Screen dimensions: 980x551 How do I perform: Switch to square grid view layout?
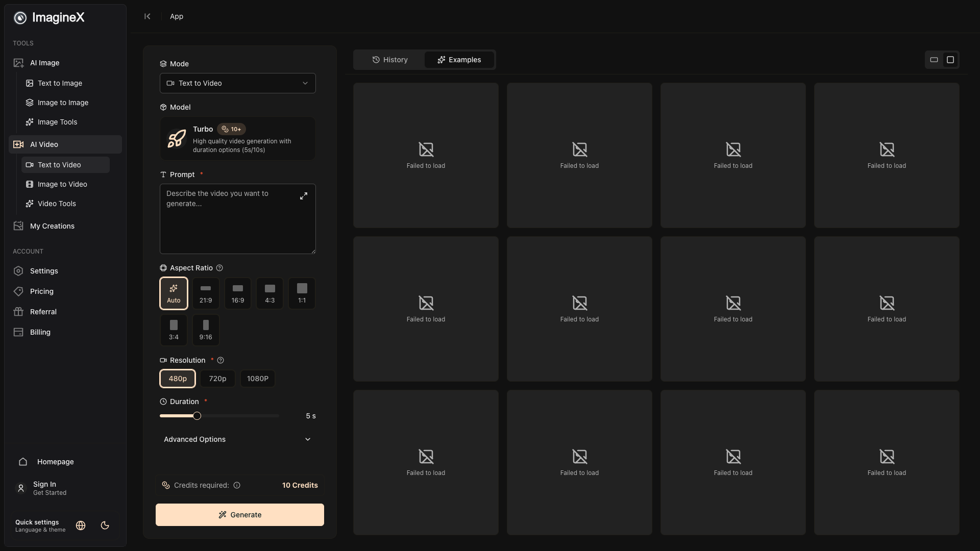[x=950, y=60]
